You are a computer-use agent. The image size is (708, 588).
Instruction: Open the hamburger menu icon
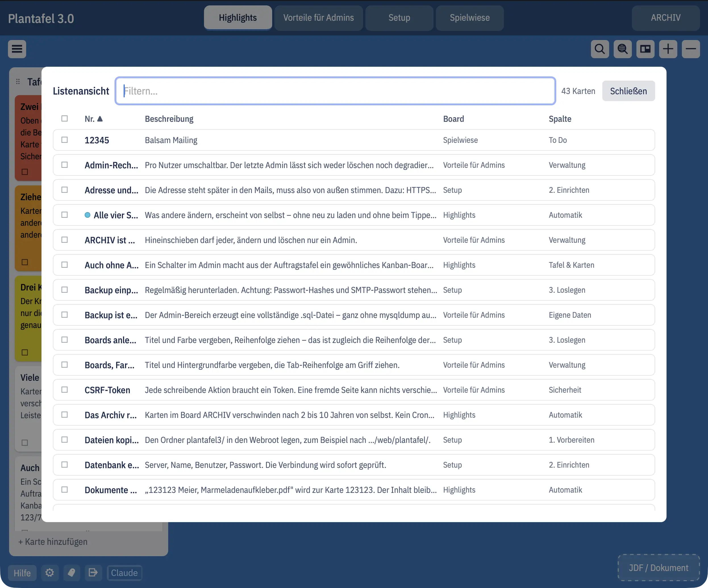pyautogui.click(x=17, y=49)
